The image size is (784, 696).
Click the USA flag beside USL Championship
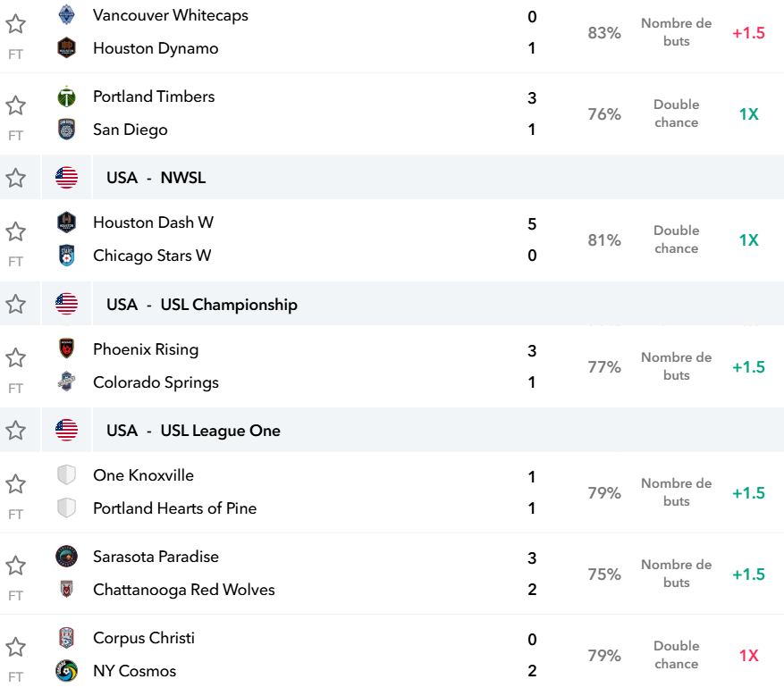66,304
